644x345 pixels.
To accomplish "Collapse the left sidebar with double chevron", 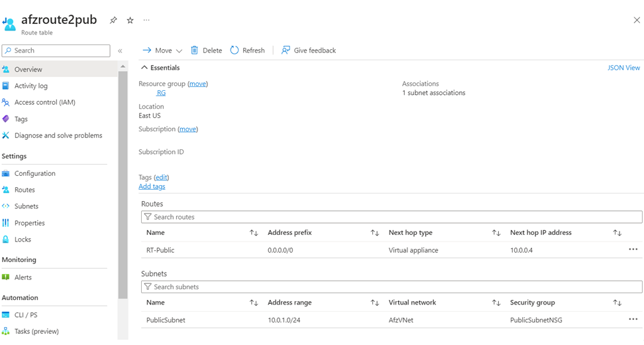I will [120, 51].
